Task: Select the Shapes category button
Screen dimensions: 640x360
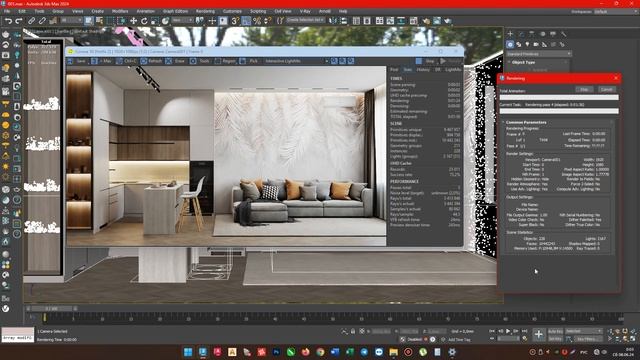Action: (519, 44)
